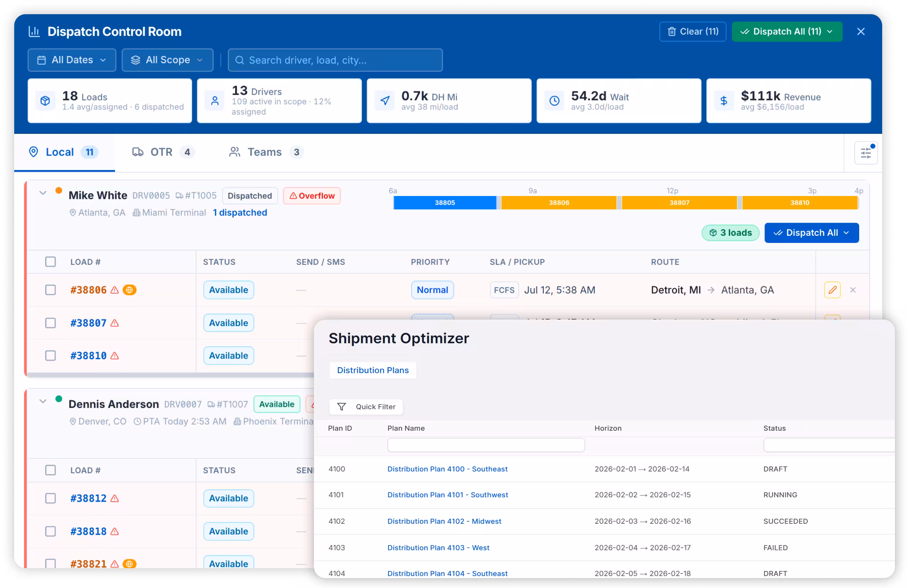Click the navigation arrow icon on DH Mi card
This screenshot has width=912, height=588.
(x=385, y=101)
